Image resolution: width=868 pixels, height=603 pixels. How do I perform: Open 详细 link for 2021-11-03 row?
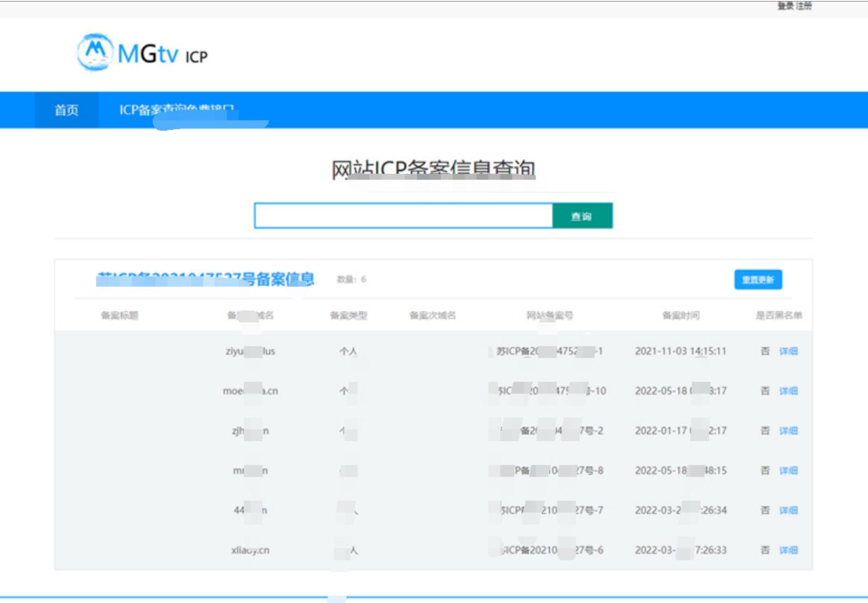click(788, 351)
